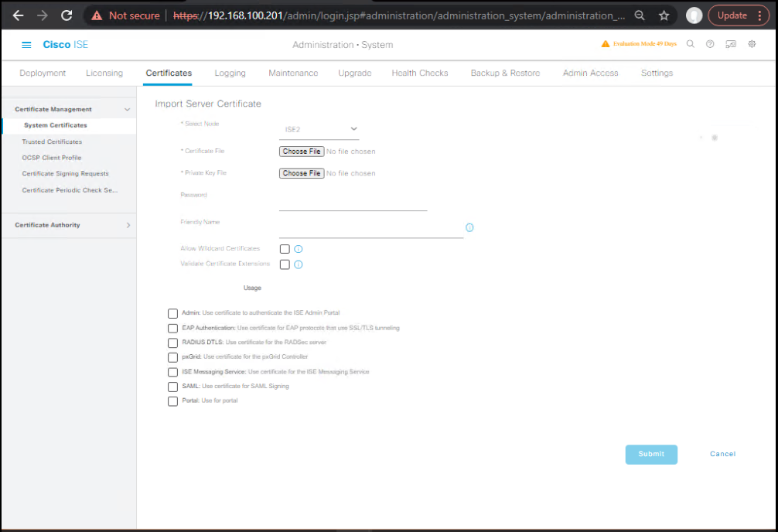Open Trusted Certificates in the sidebar

coord(52,142)
